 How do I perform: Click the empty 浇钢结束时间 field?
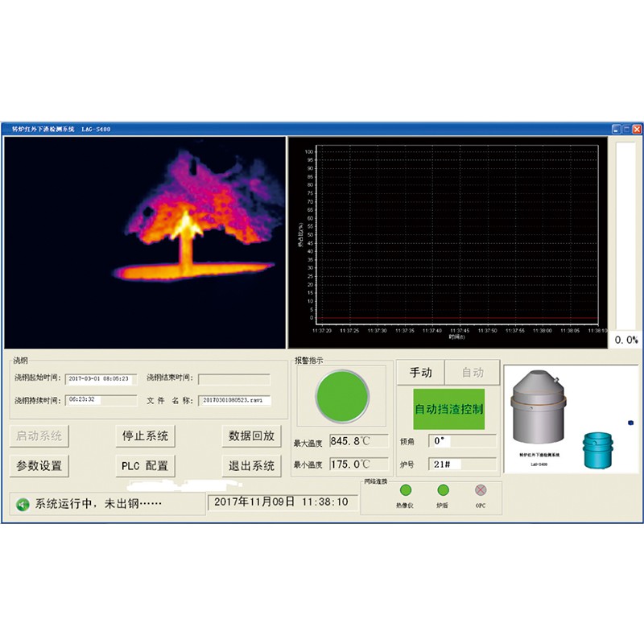pyautogui.click(x=234, y=378)
